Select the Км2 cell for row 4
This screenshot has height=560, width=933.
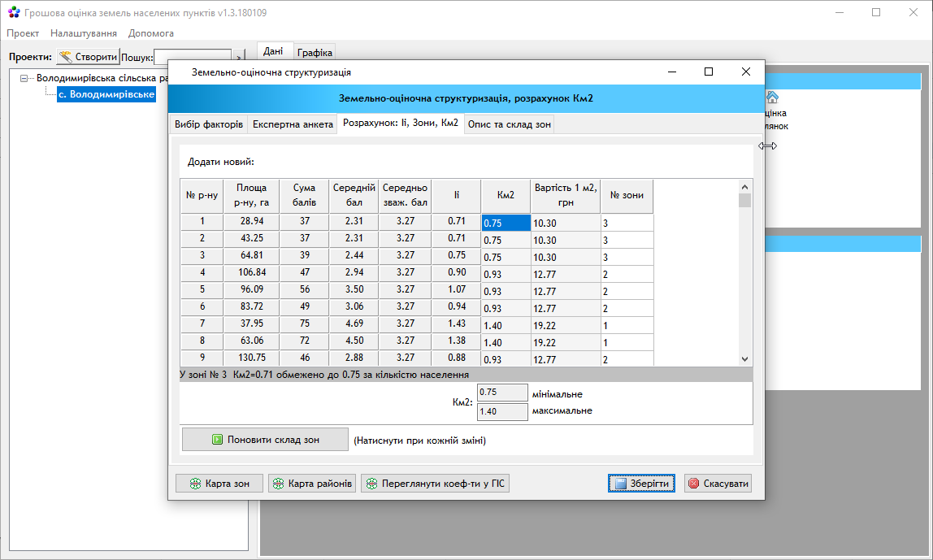click(506, 275)
